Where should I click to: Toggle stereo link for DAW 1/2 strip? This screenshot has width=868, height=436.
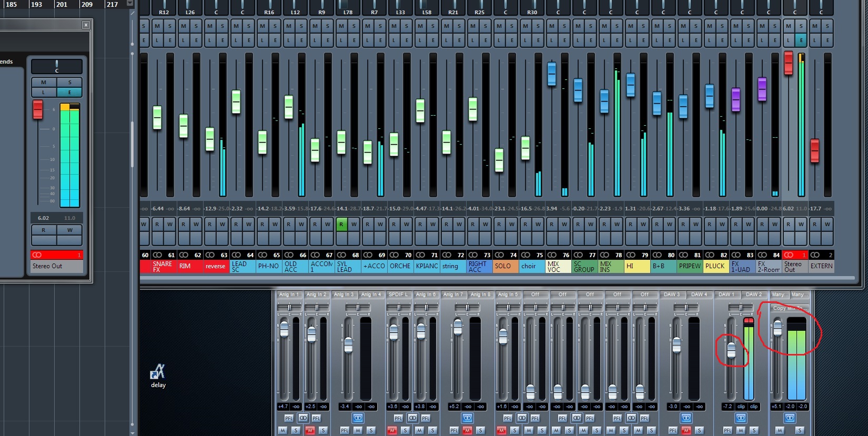[x=741, y=418]
